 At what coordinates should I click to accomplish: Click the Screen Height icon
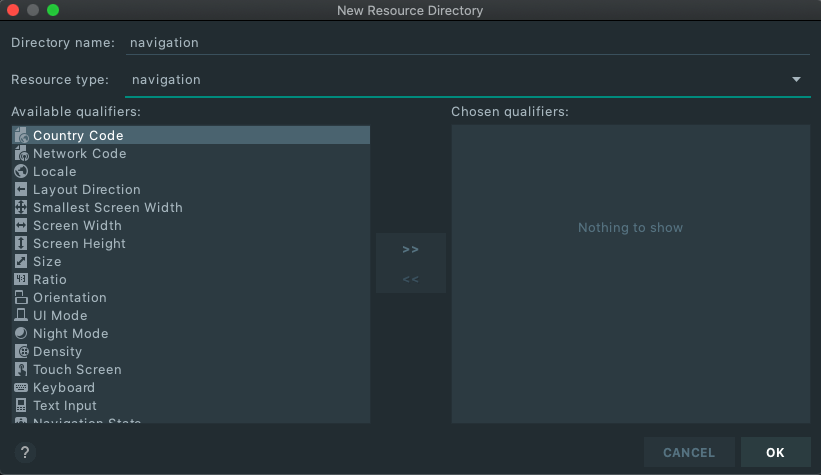point(21,243)
